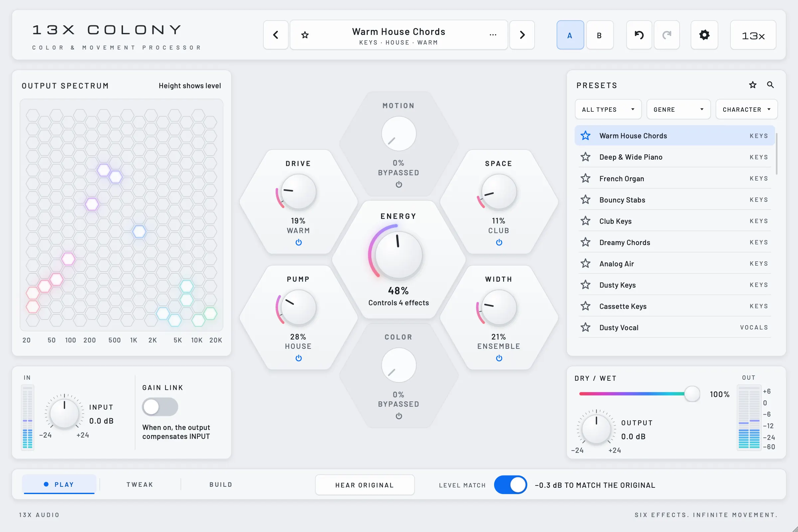Load the Dusty Vocal preset

coord(675,328)
